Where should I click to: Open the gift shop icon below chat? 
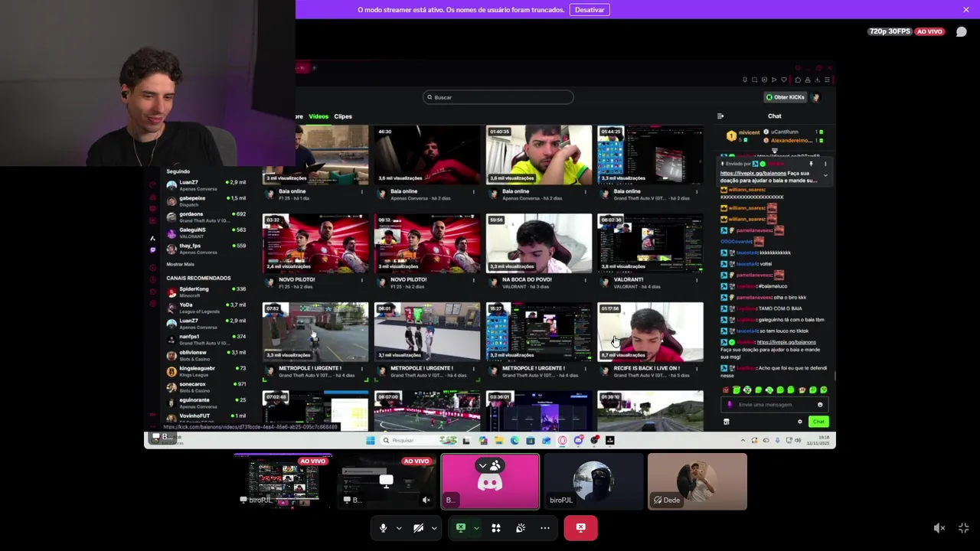(727, 422)
